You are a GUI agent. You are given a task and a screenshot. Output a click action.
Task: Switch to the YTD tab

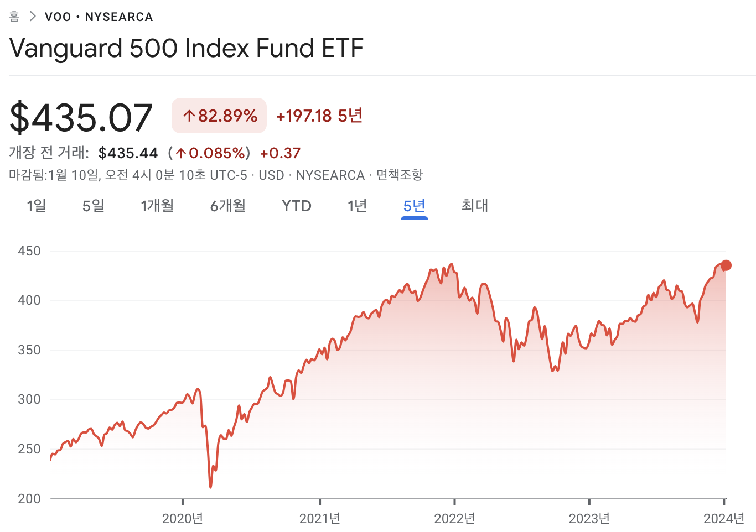click(x=297, y=206)
